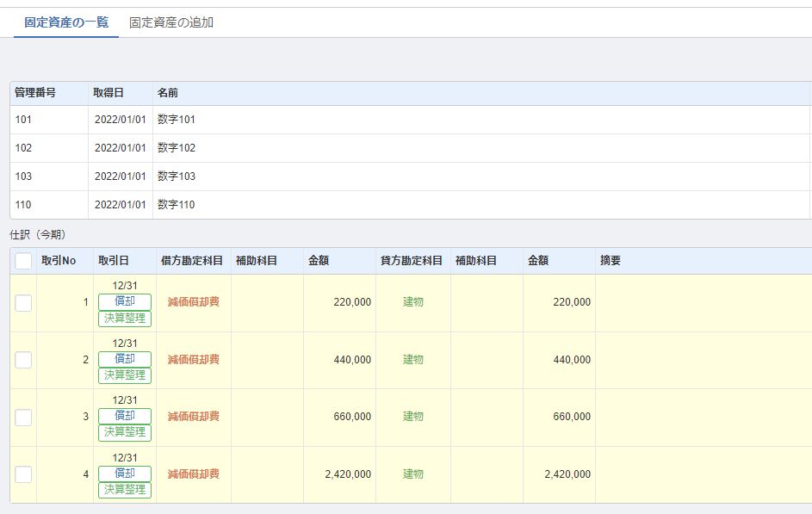Choose the asset row named 数字110
The height and width of the screenshot is (514, 812).
pyautogui.click(x=411, y=205)
